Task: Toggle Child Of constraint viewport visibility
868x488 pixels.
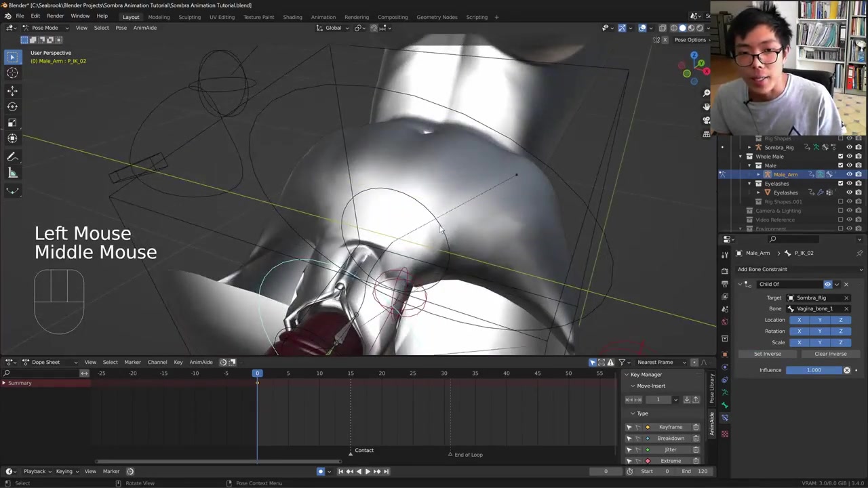Action: tap(827, 284)
